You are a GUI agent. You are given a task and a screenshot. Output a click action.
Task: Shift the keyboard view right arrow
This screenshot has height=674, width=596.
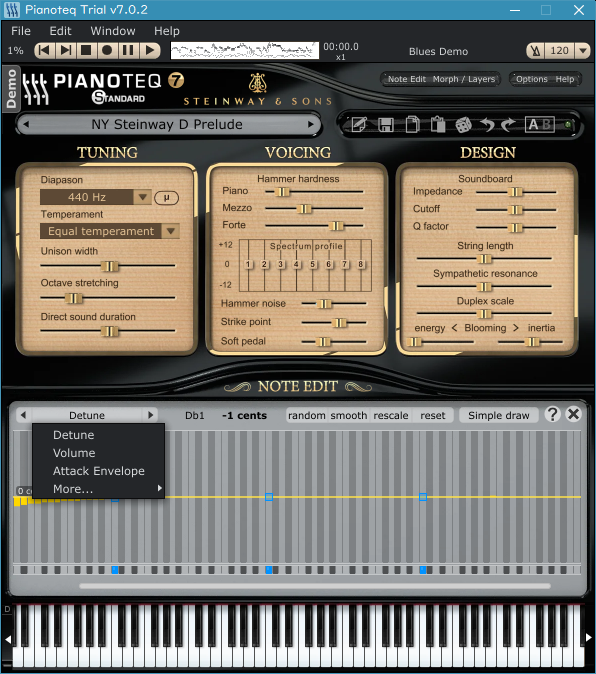(x=589, y=638)
